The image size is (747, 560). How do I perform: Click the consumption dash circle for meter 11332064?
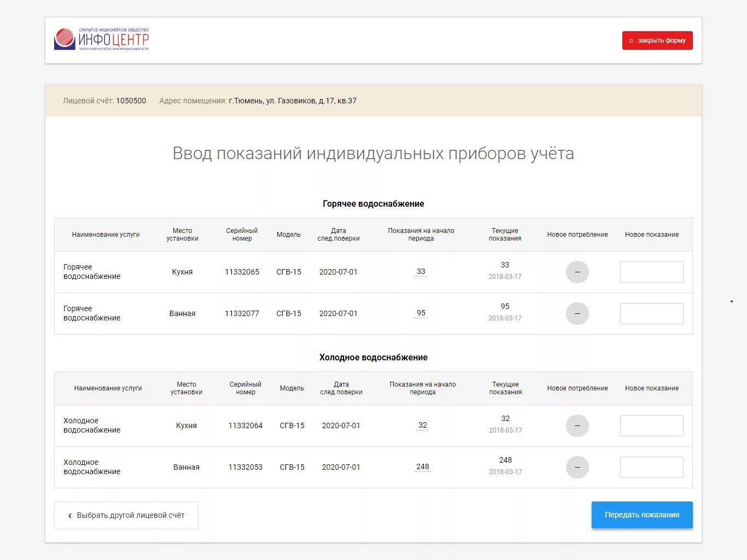[x=577, y=425]
